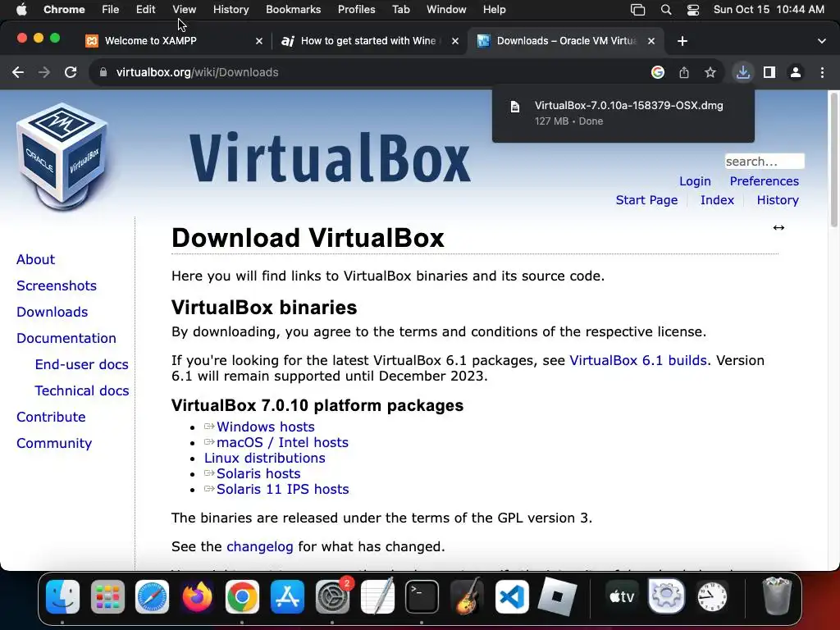This screenshot has width=840, height=630.
Task: Open the View menu
Action: (x=184, y=10)
